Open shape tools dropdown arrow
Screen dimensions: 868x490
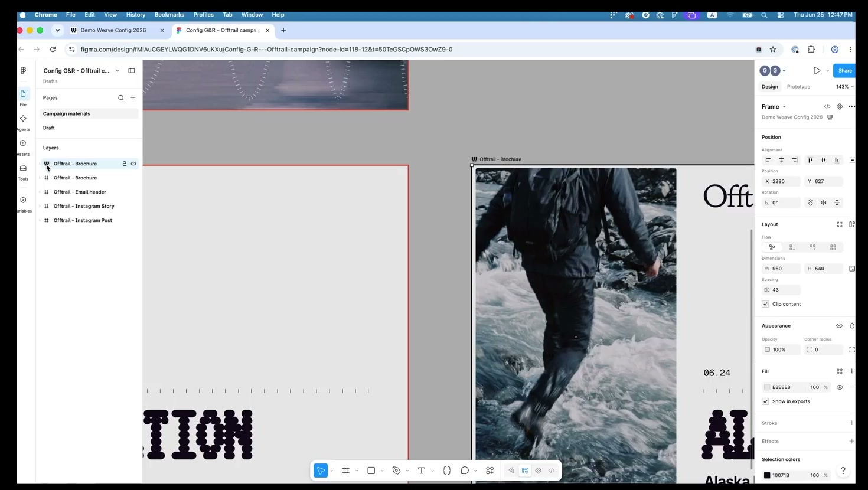coord(382,471)
